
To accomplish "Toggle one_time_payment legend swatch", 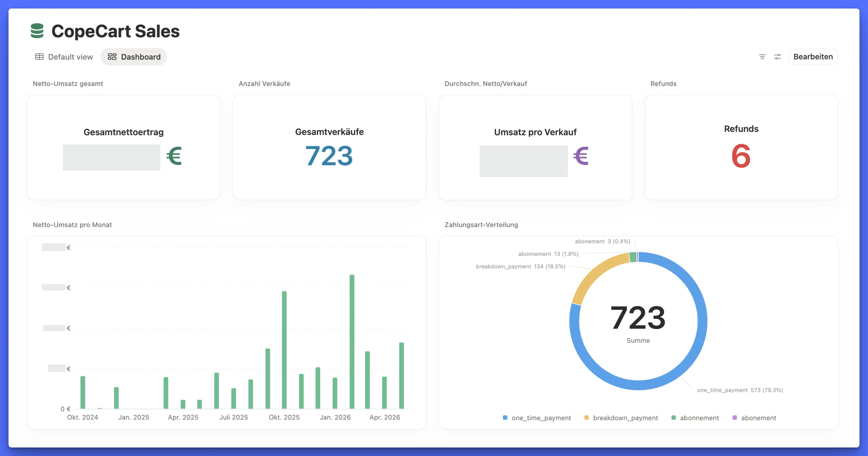I will click(505, 417).
